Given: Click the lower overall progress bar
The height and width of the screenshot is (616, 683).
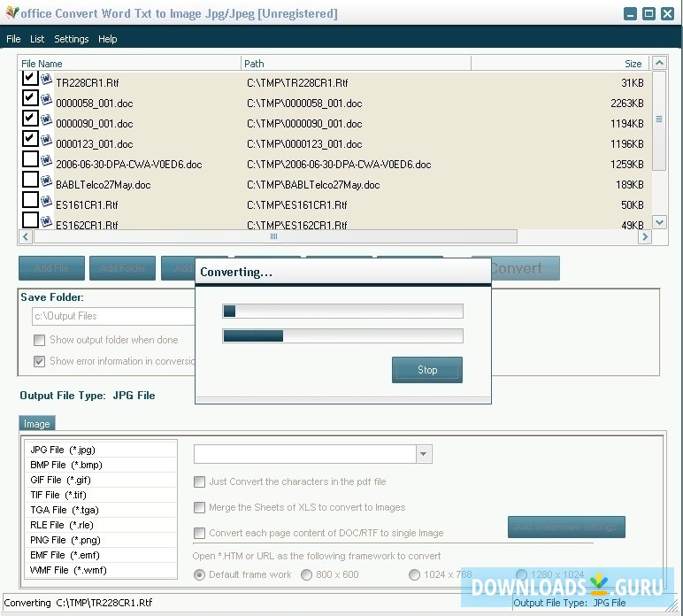Looking at the screenshot, I should (x=342, y=336).
